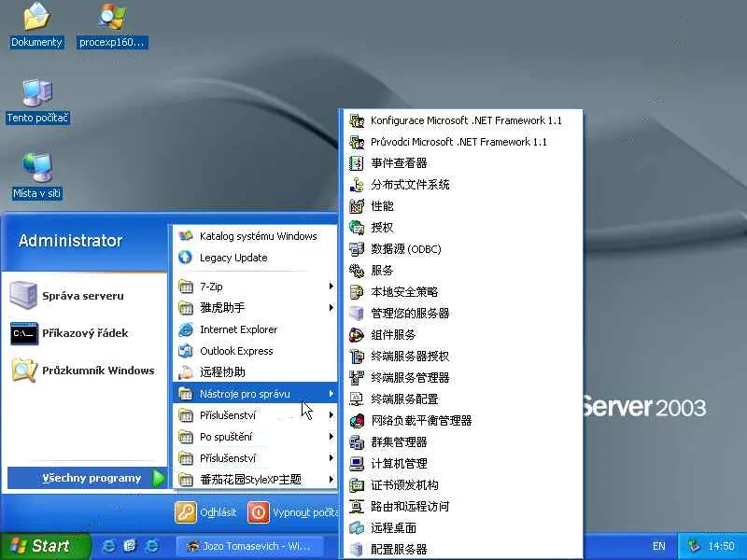Expand the 雅虎助手 submenu arrow
The height and width of the screenshot is (560, 747).
click(331, 308)
